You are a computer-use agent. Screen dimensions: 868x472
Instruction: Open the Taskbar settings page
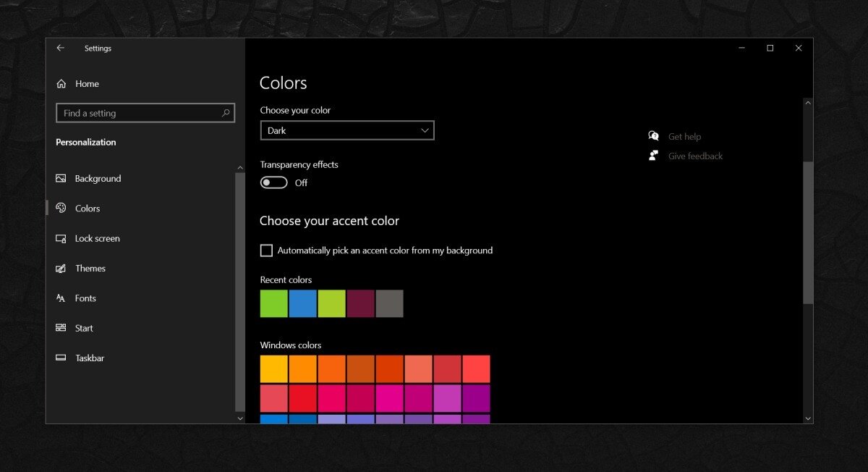pyautogui.click(x=90, y=358)
